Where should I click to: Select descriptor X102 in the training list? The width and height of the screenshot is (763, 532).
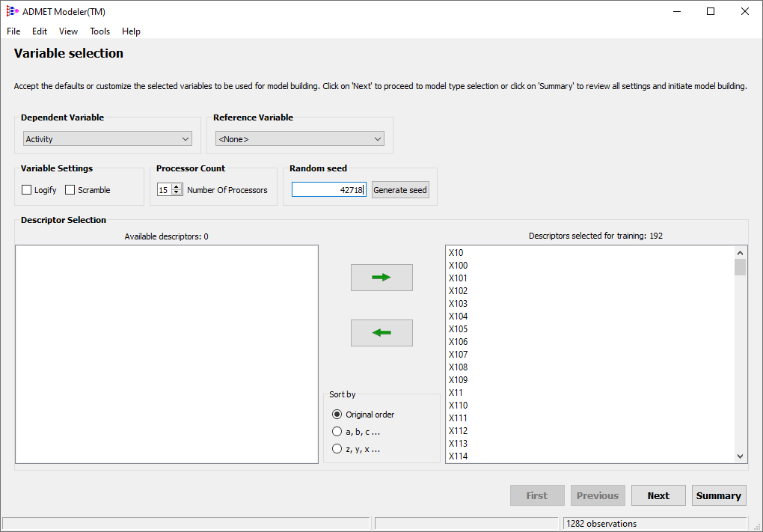tap(458, 290)
